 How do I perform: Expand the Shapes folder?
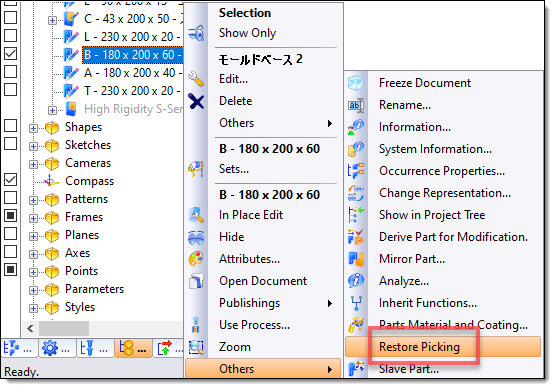[33, 128]
